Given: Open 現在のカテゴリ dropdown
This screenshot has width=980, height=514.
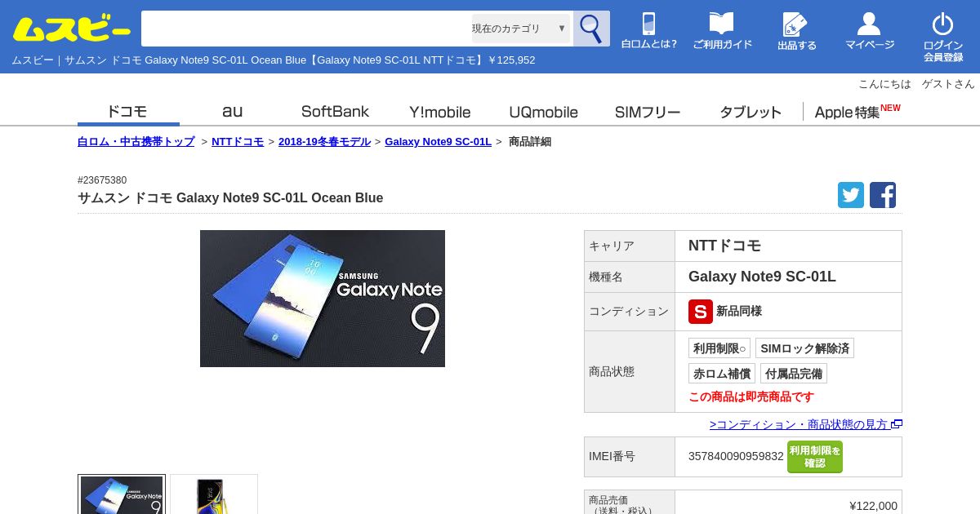Looking at the screenshot, I should click(520, 29).
